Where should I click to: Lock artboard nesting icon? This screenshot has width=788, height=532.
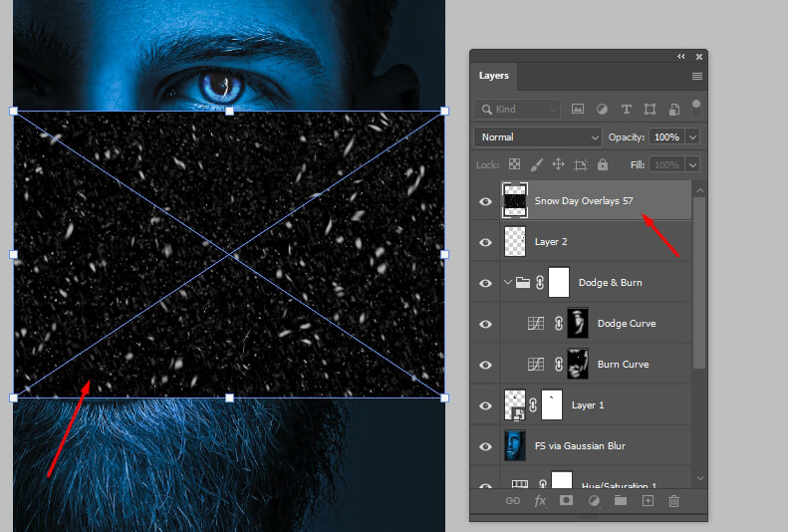581,164
